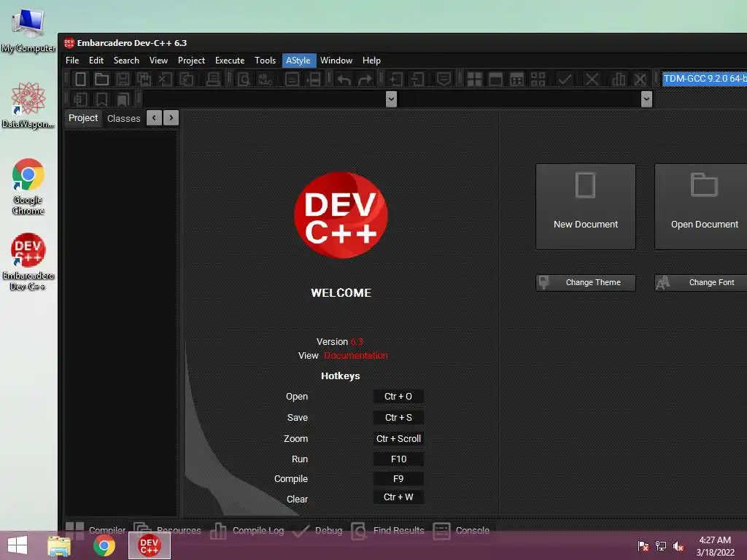Click the Compile four-squares toolbar icon
The height and width of the screenshot is (560, 747).
point(474,79)
